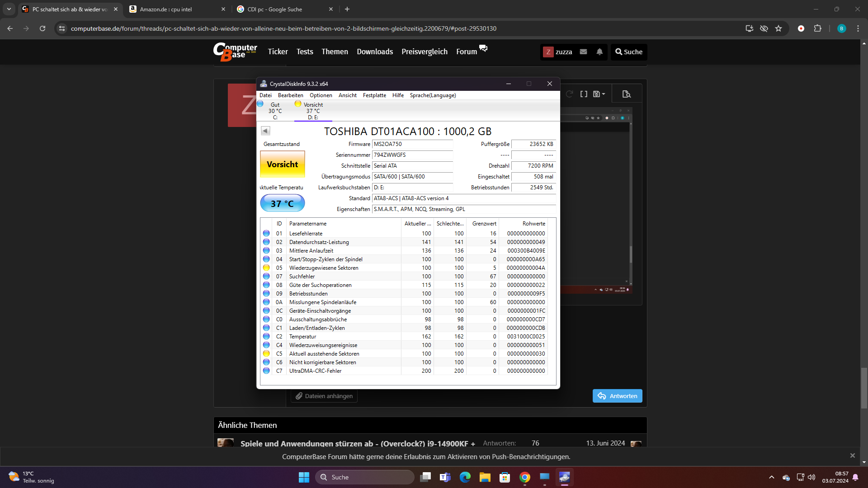This screenshot has width=868, height=488.
Task: Bookmark page with star icon
Action: click(x=778, y=28)
